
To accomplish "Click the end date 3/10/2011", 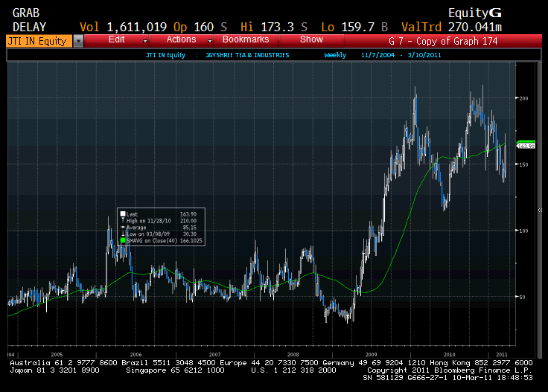I will [x=424, y=55].
